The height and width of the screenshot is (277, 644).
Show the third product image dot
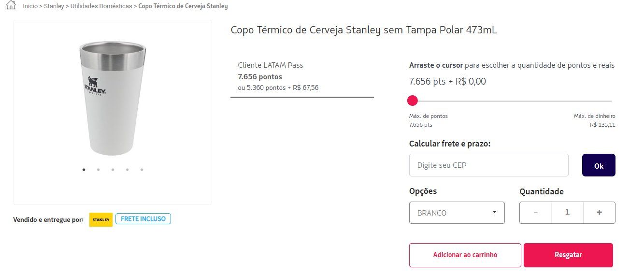point(113,170)
